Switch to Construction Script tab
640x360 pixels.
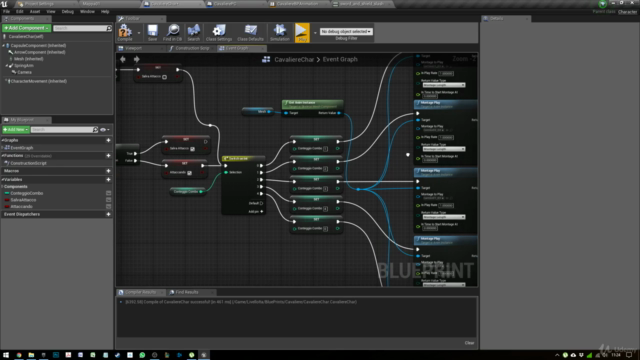[192, 48]
